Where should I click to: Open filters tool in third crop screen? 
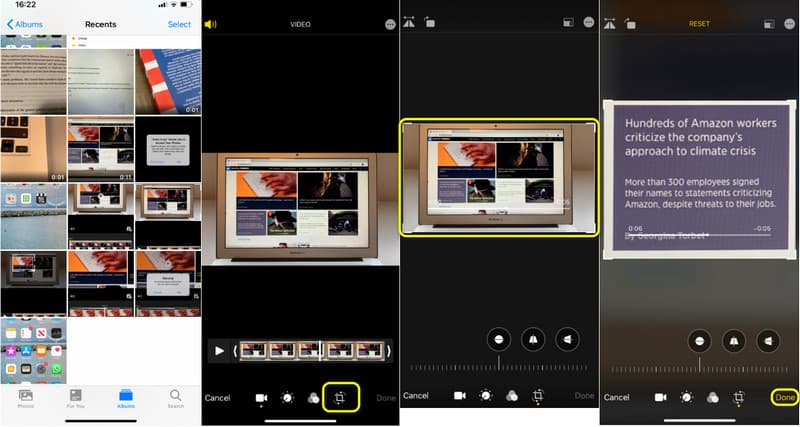(512, 395)
